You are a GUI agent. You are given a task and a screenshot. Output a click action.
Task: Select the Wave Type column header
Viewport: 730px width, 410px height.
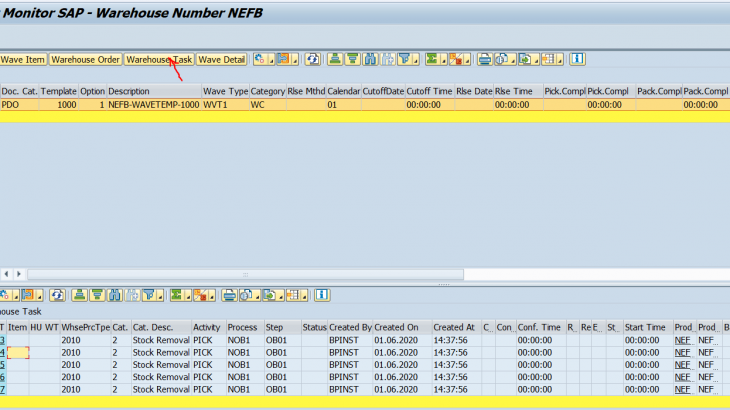point(225,91)
